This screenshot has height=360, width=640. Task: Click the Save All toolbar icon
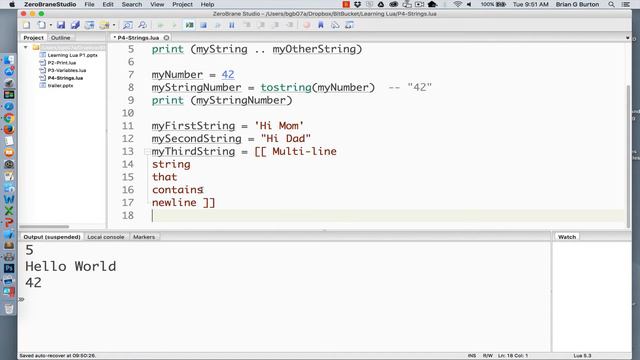click(75, 25)
